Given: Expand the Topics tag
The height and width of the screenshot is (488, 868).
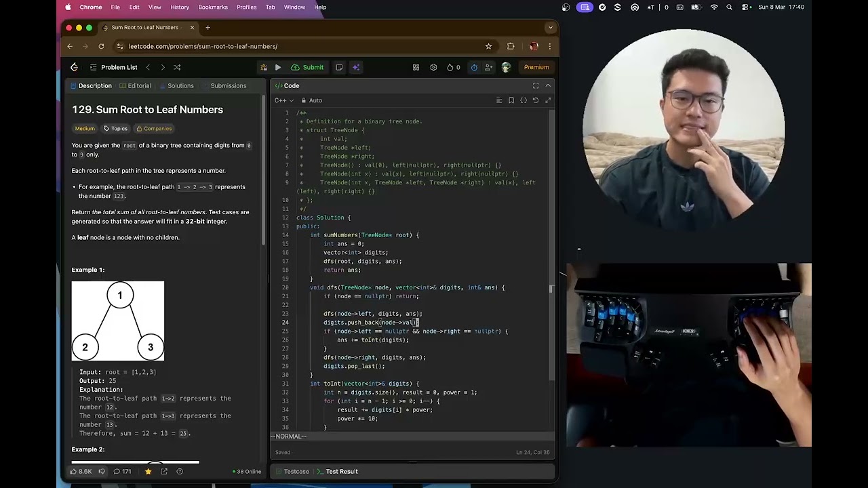Looking at the screenshot, I should pyautogui.click(x=115, y=128).
